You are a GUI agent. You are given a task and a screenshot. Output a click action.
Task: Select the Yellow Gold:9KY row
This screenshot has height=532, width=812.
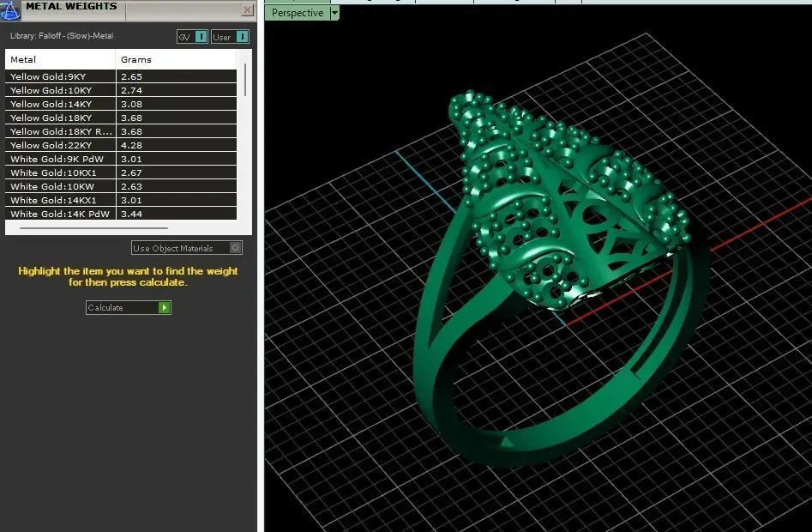click(121, 76)
